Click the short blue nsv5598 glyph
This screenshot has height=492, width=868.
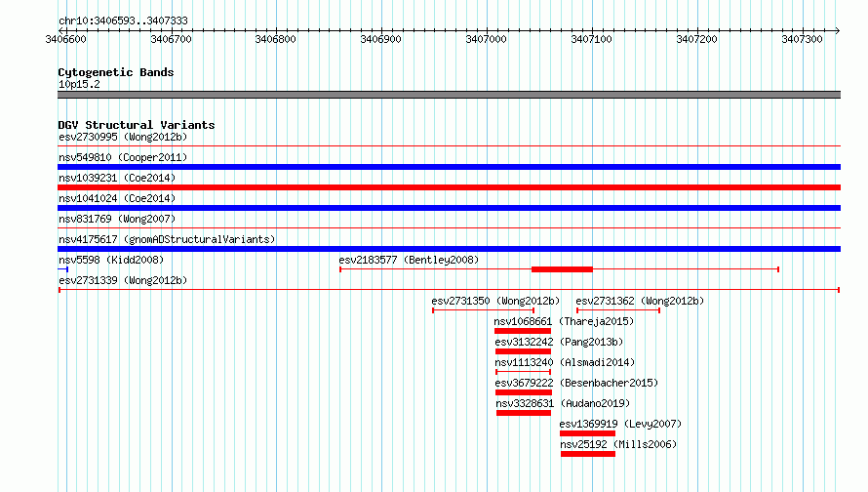click(x=63, y=269)
